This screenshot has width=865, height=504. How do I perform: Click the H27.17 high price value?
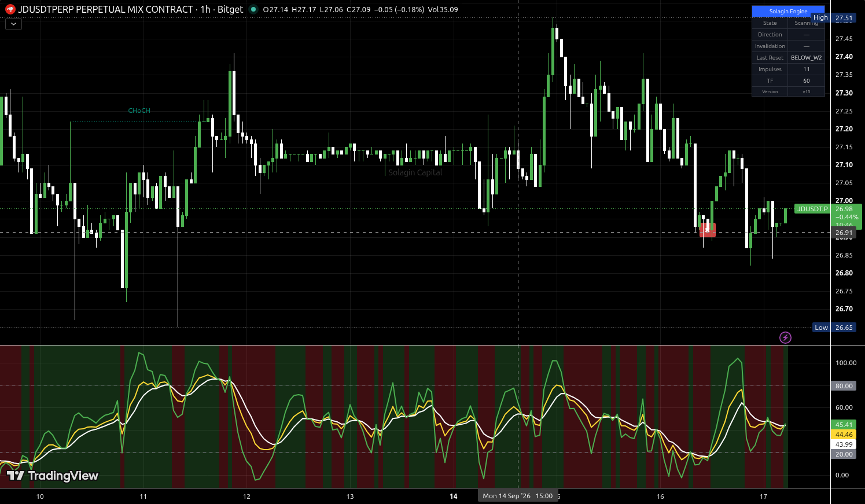[x=304, y=10]
